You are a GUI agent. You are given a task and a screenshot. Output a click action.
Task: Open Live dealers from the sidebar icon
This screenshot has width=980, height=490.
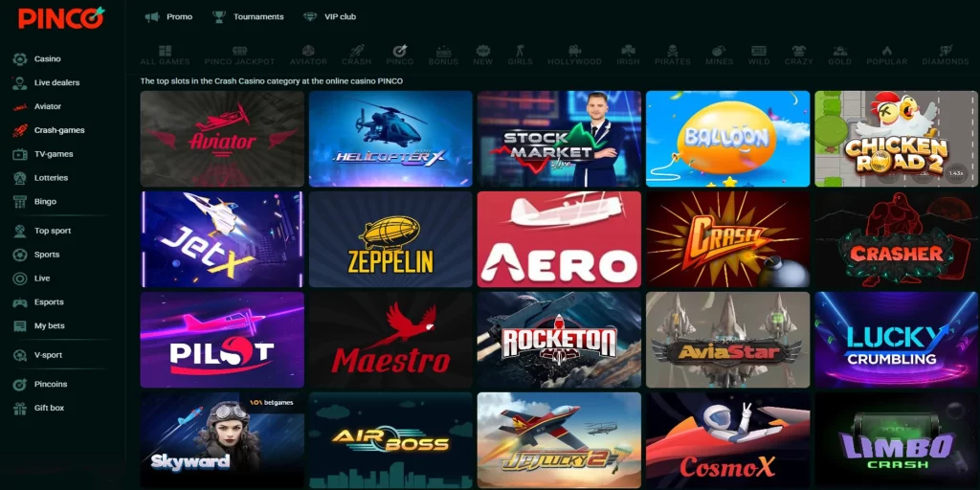[19, 83]
